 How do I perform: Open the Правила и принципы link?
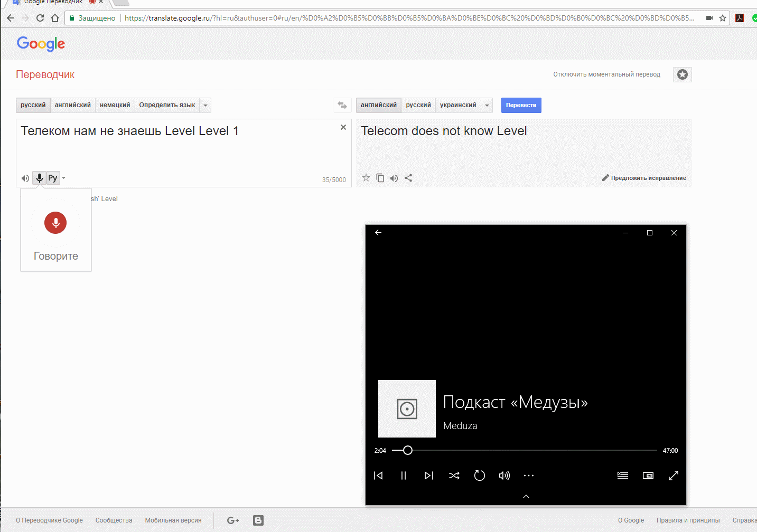688,520
